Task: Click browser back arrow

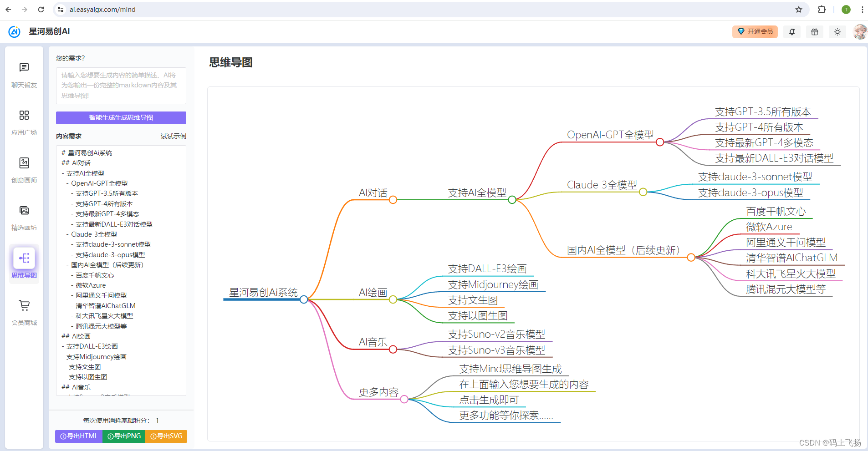Action: (x=8, y=10)
